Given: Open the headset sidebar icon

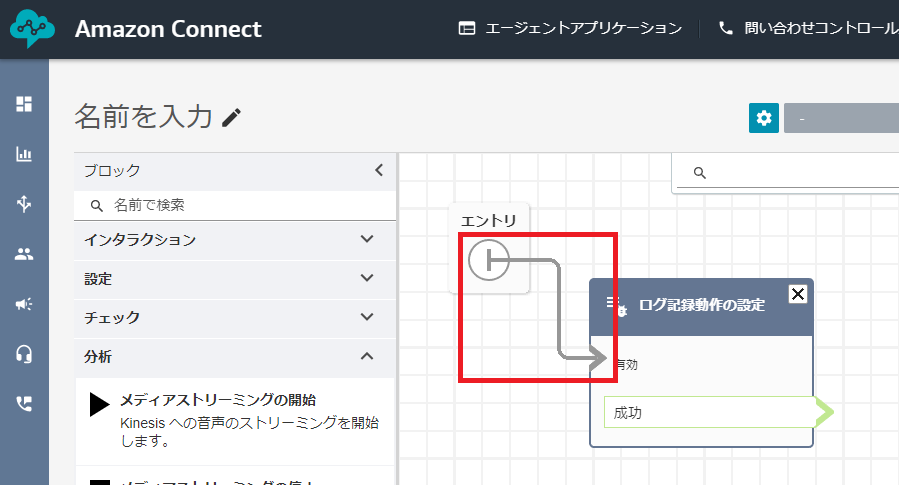Looking at the screenshot, I should pyautogui.click(x=24, y=354).
